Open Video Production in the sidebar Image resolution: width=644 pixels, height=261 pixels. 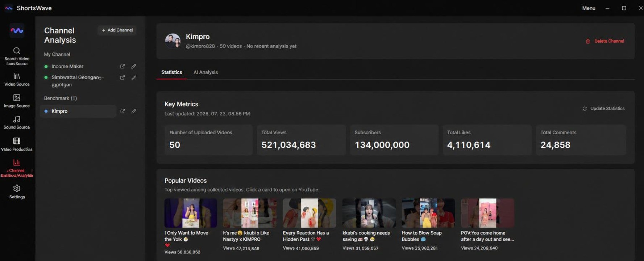(17, 144)
